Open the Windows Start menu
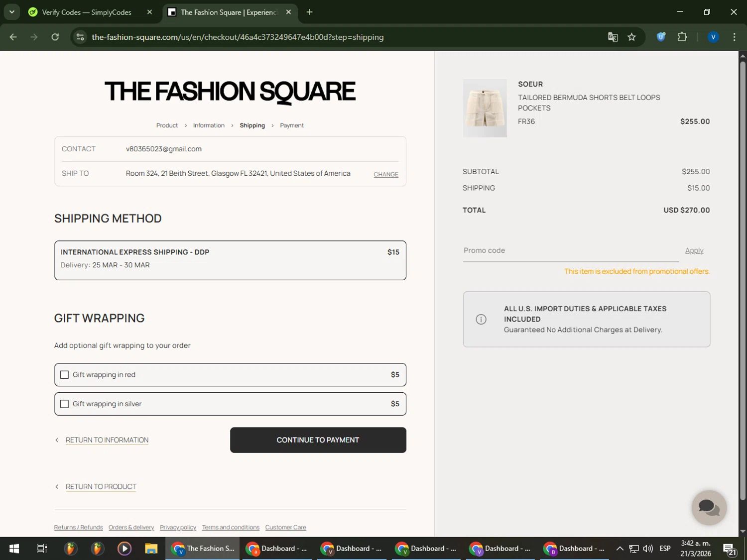747x560 pixels. (x=14, y=549)
